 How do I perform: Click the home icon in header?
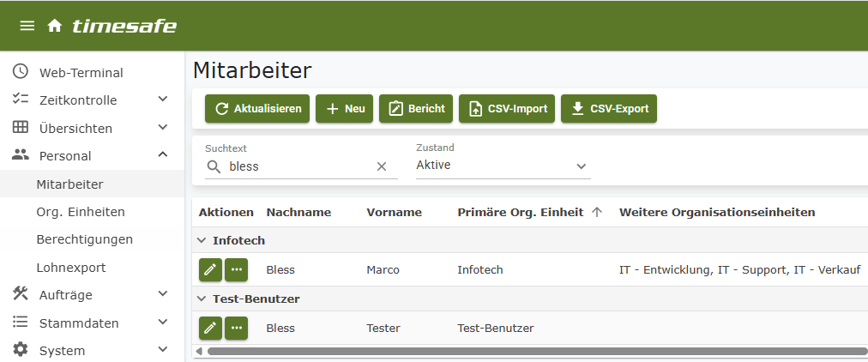(x=55, y=26)
